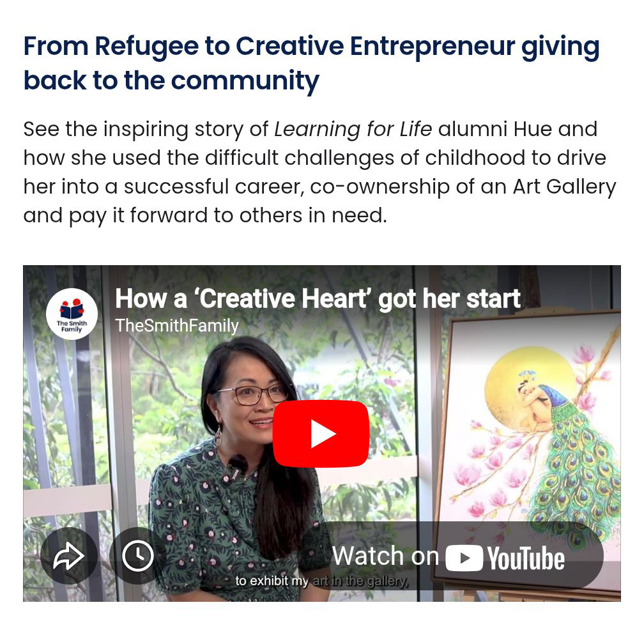Click the heading 'From Refugee to Creative Entrepreneur giving'

[x=311, y=46]
